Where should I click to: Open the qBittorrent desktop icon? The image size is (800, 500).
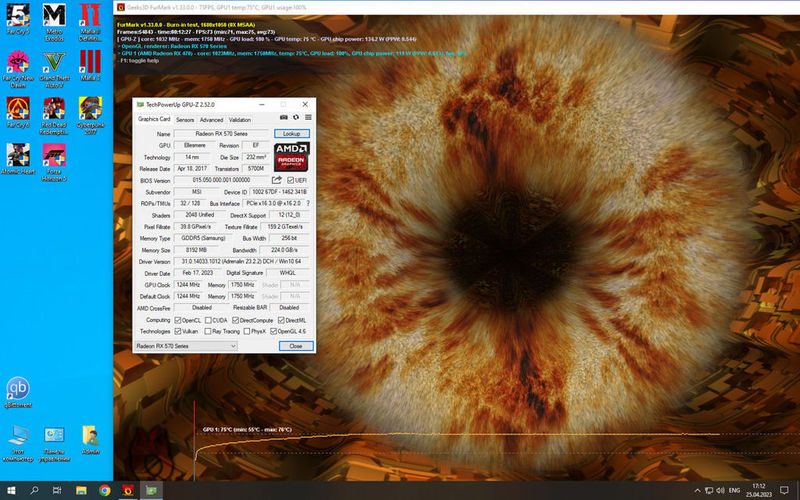click(x=18, y=392)
